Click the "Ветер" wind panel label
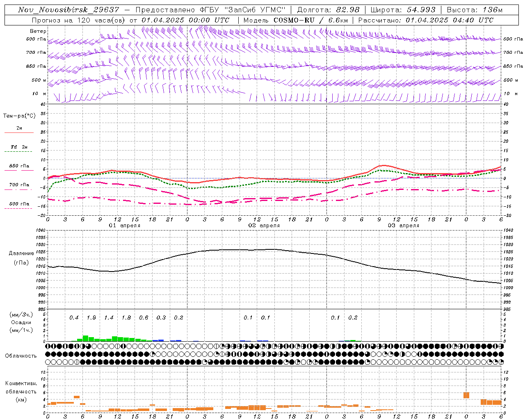Viewport: 525px width, 420px height. tap(38, 31)
